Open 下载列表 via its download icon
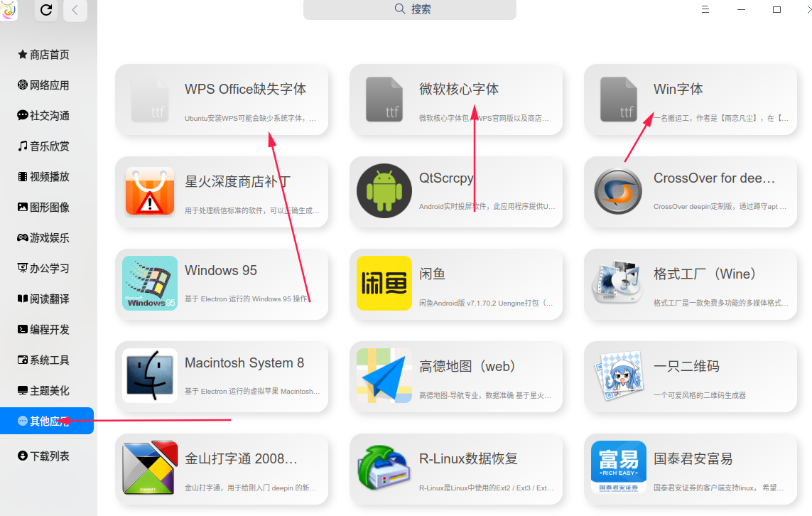Image resolution: width=812 pixels, height=516 pixels. coord(22,456)
